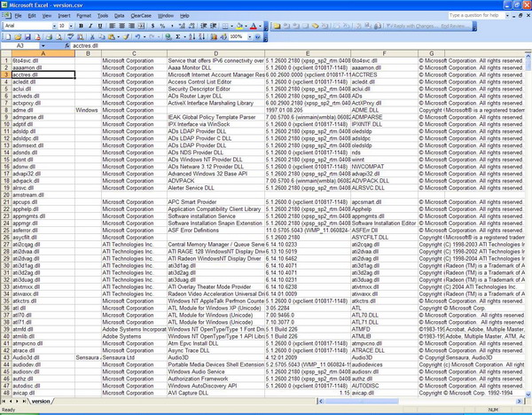Image resolution: width=532 pixels, height=415 pixels.
Task: Toggle Italic formatting
Action: (90, 26)
